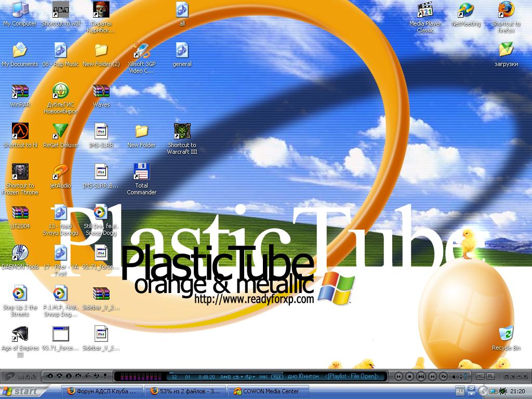532x399 pixels.
Task: Select the загрузки desktop icon
Action: click(506, 54)
